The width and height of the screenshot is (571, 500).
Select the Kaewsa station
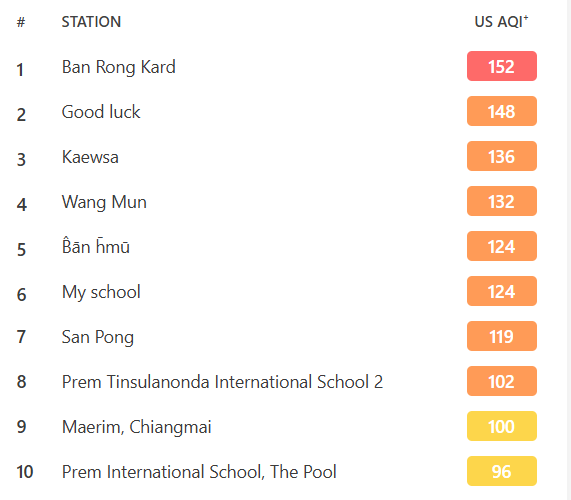pyautogui.click(x=90, y=157)
